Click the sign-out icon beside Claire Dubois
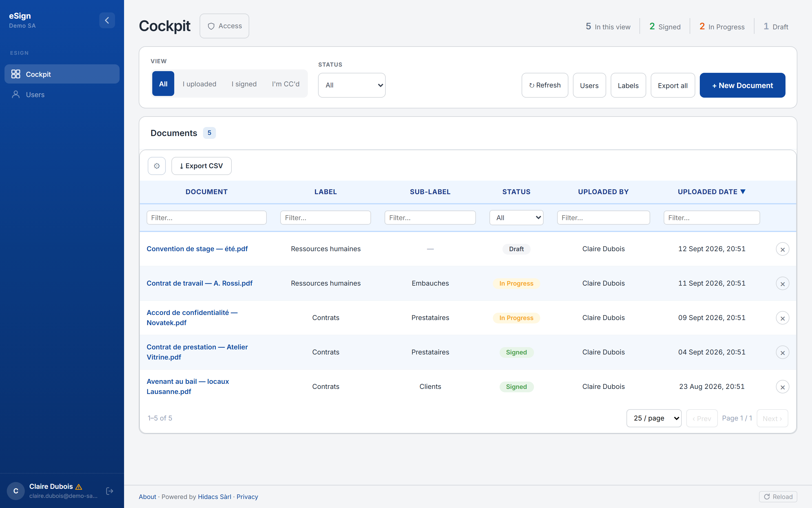 [109, 491]
